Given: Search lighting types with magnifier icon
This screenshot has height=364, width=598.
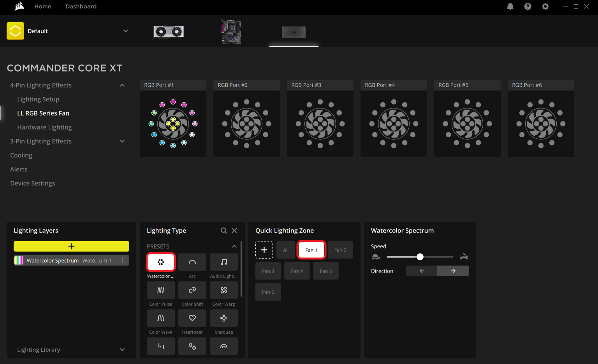Looking at the screenshot, I should coord(224,231).
